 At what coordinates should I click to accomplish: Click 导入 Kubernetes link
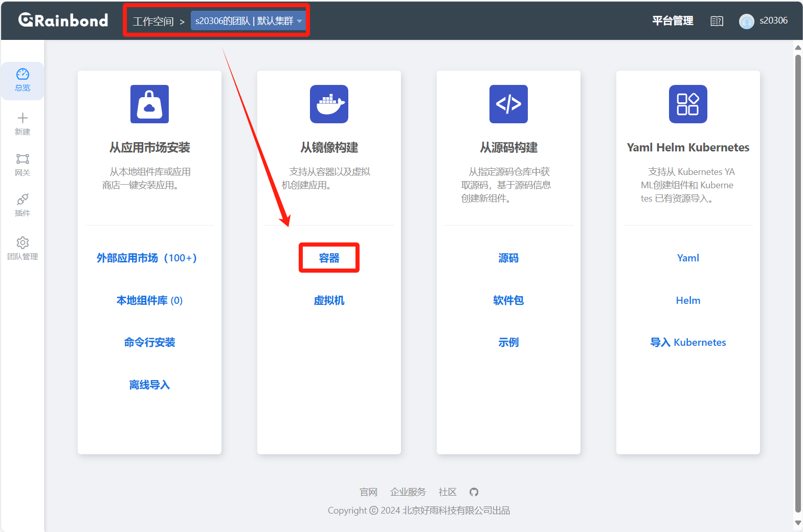click(x=688, y=343)
